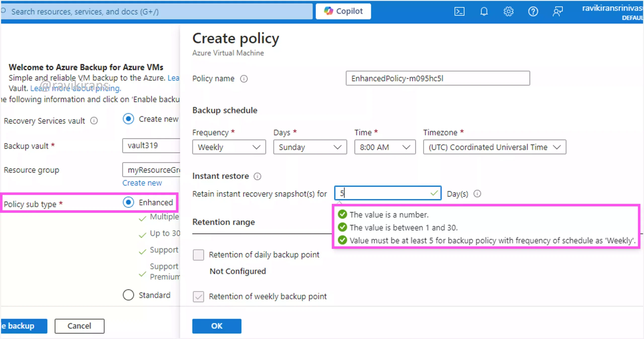Select the Enhanced policy sub type

(x=128, y=202)
